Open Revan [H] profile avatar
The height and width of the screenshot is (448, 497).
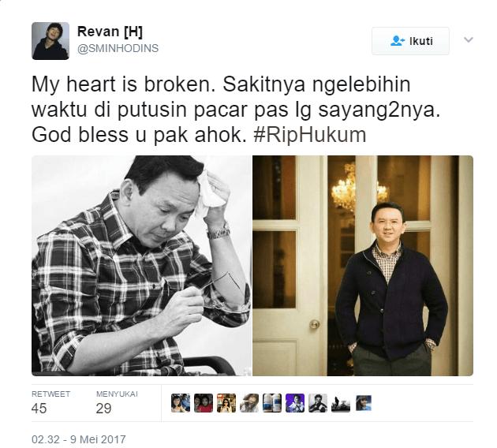pos(50,41)
